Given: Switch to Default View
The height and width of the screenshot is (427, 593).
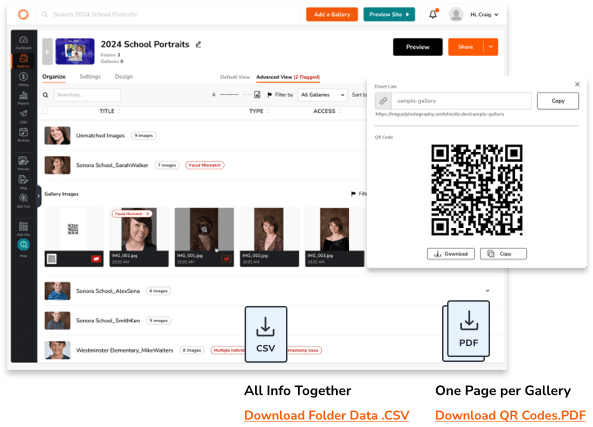Looking at the screenshot, I should (235, 77).
